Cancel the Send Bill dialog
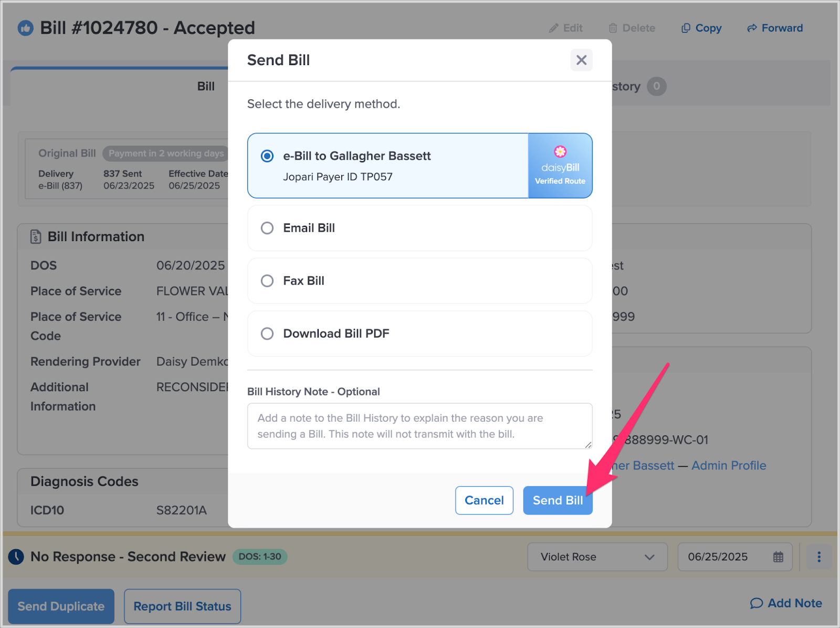The width and height of the screenshot is (840, 628). coord(484,500)
